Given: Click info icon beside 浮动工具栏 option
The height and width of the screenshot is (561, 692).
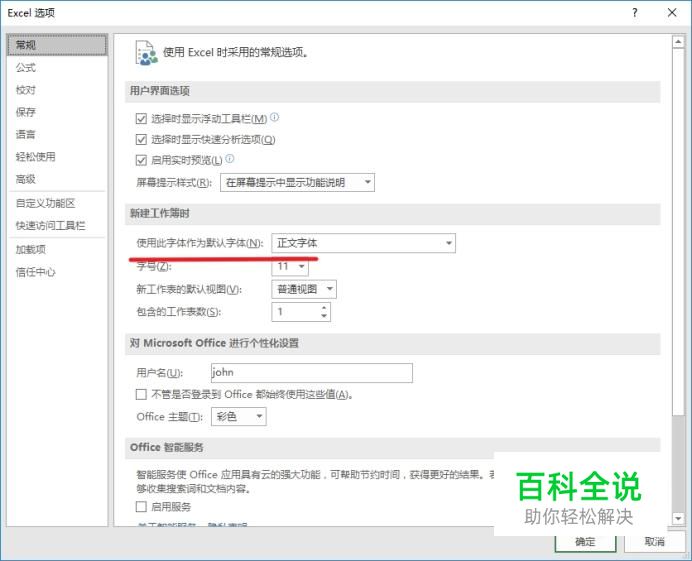Looking at the screenshot, I should click(x=275, y=117).
